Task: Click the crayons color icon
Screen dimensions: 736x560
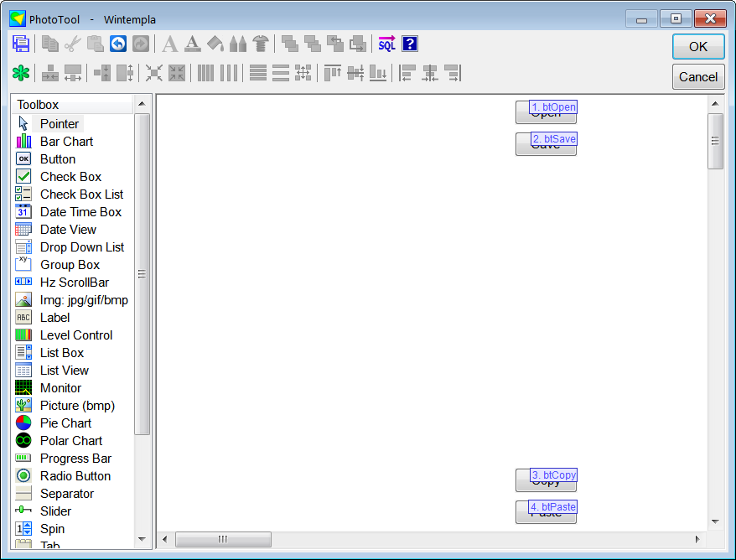Action: [238, 44]
